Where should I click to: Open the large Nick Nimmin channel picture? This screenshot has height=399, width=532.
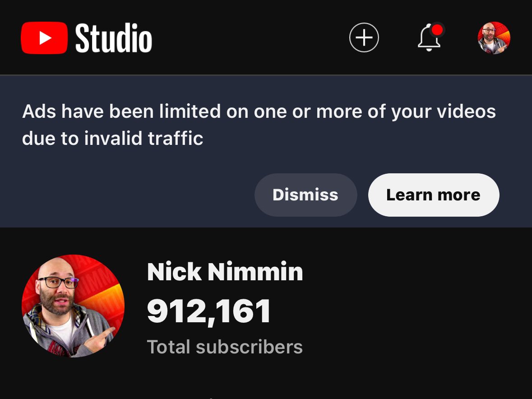[73, 306]
